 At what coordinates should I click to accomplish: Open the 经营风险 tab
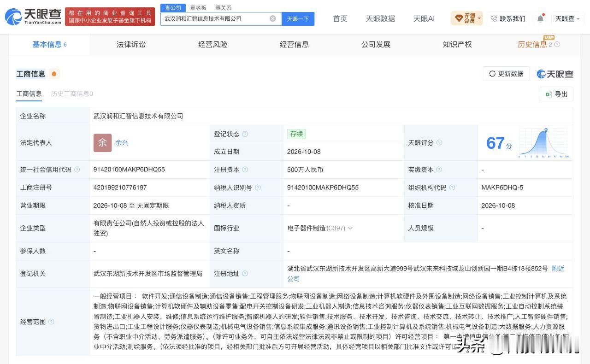point(212,45)
